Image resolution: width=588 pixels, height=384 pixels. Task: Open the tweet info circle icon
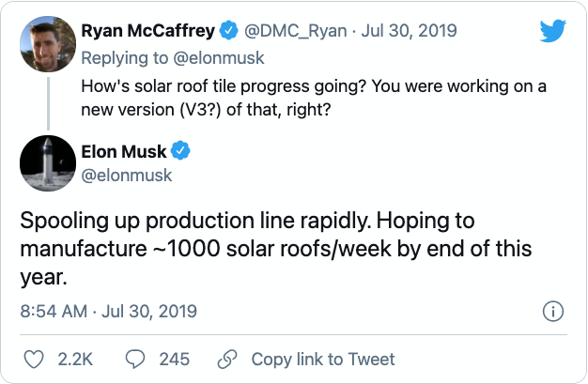[x=553, y=311]
